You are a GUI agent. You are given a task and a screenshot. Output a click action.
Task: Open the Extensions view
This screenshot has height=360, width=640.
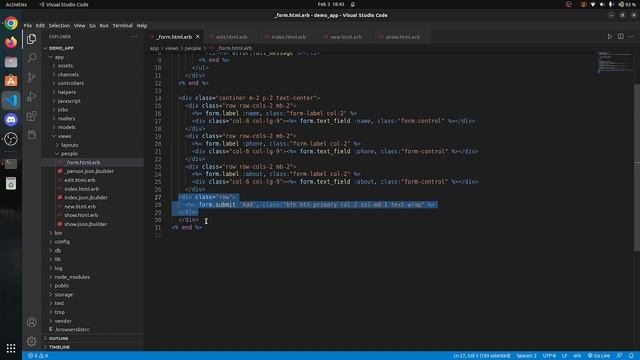(31, 116)
